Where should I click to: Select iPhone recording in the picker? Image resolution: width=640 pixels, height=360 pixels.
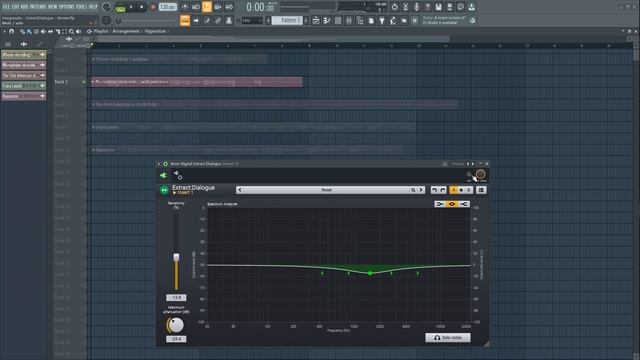24,55
